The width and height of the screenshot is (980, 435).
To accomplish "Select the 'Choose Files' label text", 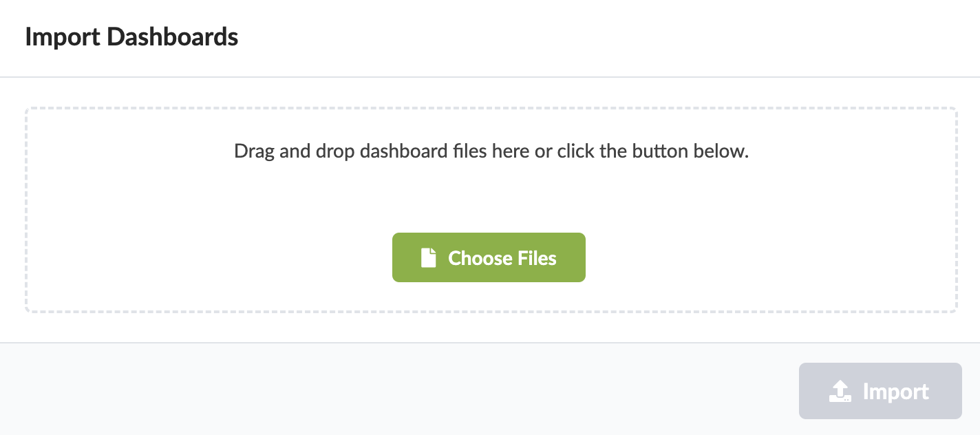I will click(502, 258).
